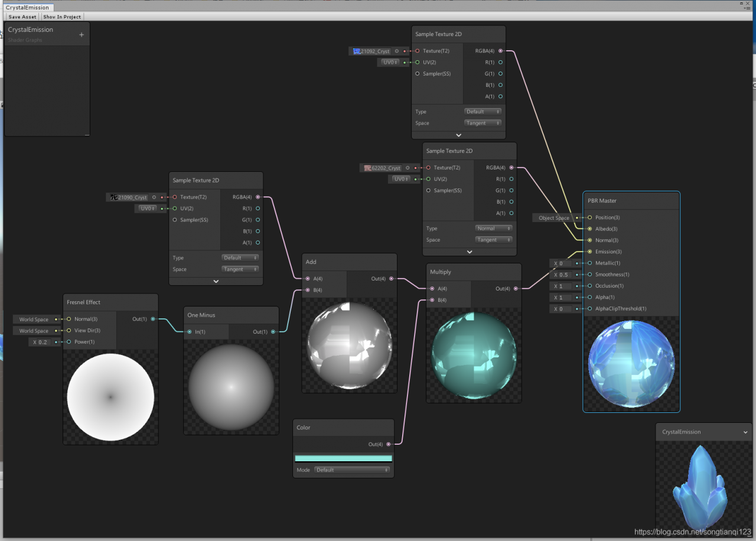Click the Out(4) port on Multiply node
The image size is (756, 541).
pyautogui.click(x=516, y=289)
